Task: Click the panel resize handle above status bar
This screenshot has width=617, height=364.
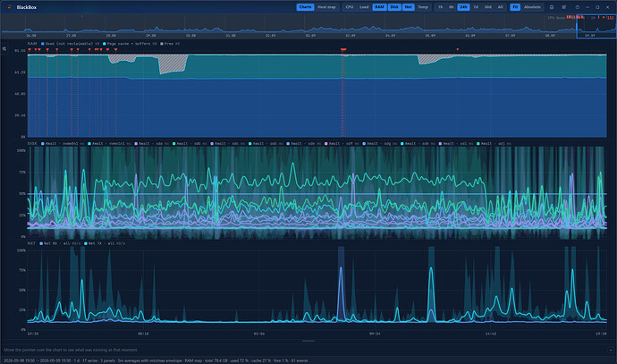Action: pos(308,341)
